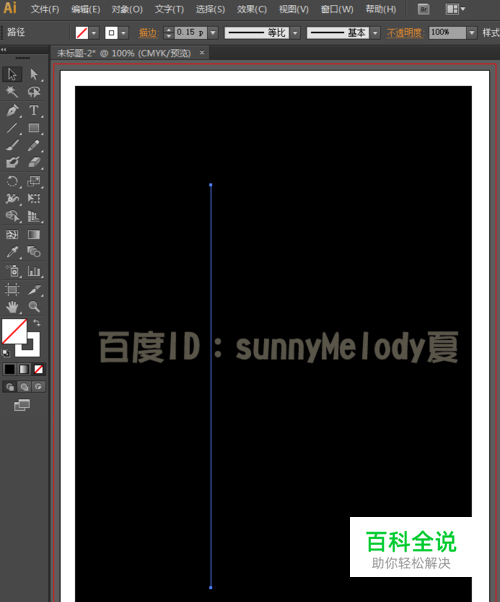Select the Symbol Sprayer tool
The height and width of the screenshot is (602, 500).
point(12,271)
